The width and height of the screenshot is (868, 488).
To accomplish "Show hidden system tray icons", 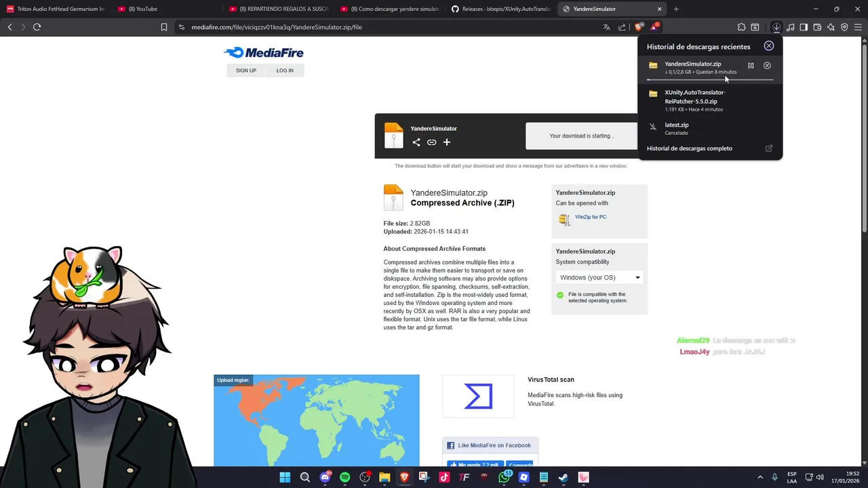I will (760, 477).
